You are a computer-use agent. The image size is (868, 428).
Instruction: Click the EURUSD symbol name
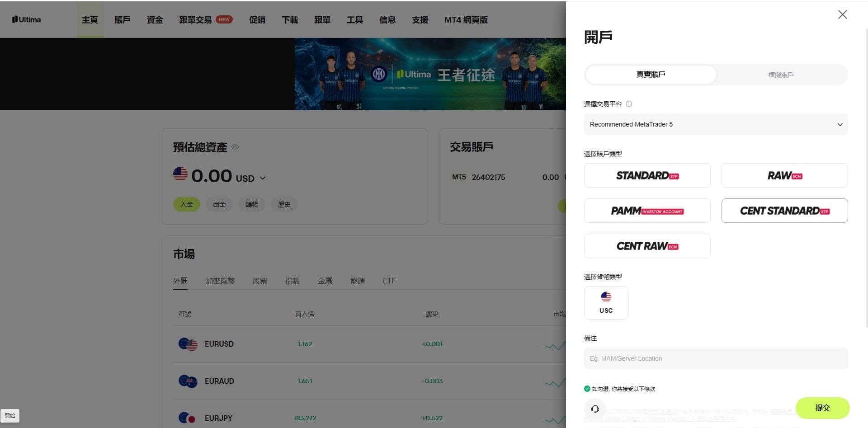pos(219,344)
